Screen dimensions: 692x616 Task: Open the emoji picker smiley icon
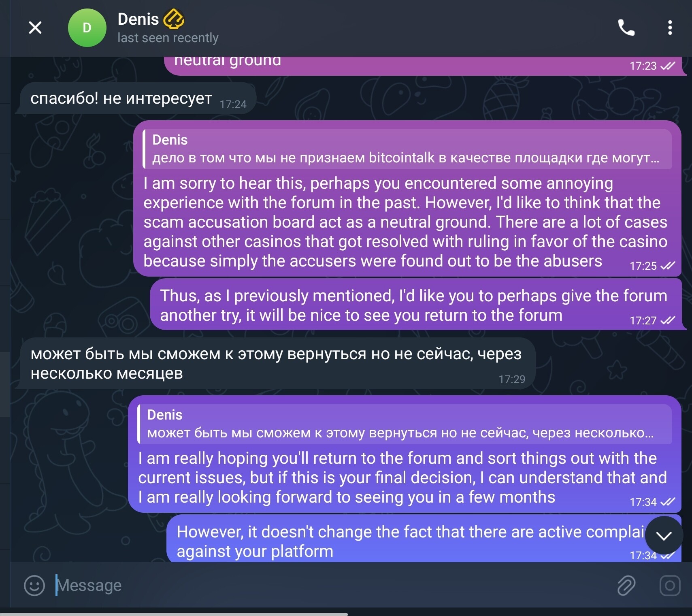coord(34,585)
